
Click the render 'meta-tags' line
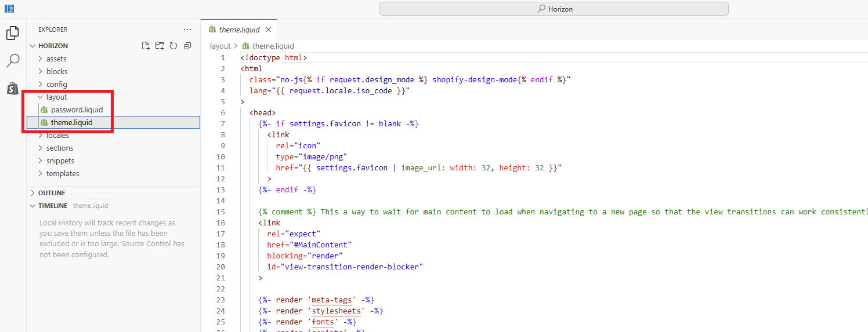[316, 300]
